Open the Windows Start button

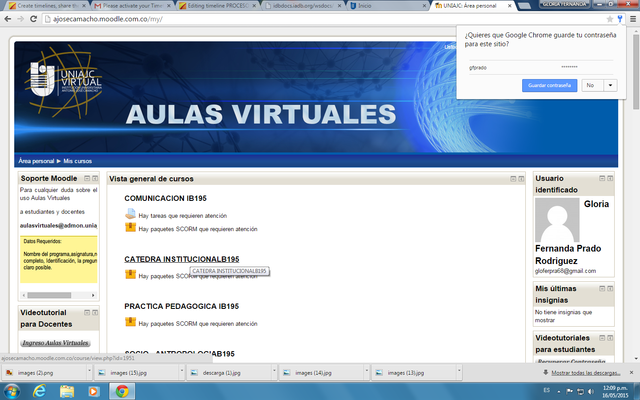coord(11,391)
